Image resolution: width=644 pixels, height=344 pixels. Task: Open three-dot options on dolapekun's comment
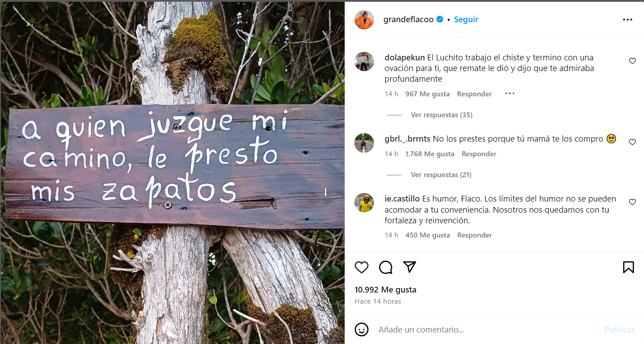(510, 94)
